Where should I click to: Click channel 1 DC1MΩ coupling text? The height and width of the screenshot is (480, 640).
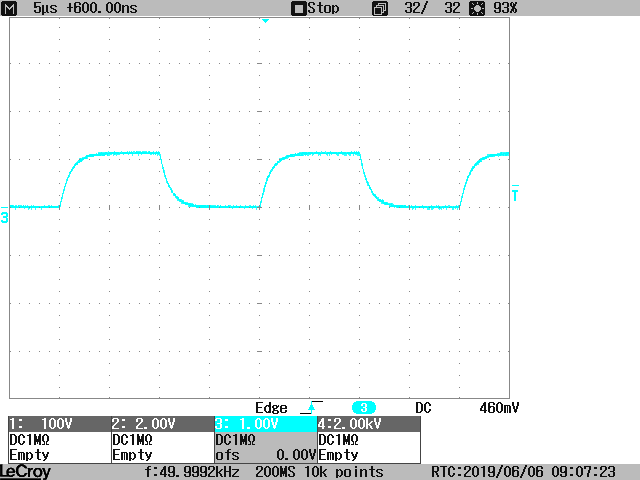(x=29, y=440)
